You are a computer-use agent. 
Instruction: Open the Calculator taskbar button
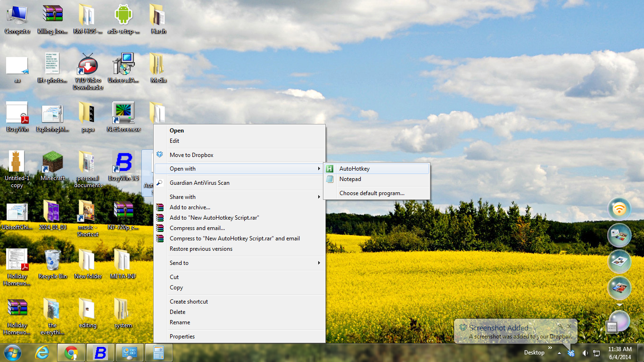[x=158, y=353]
